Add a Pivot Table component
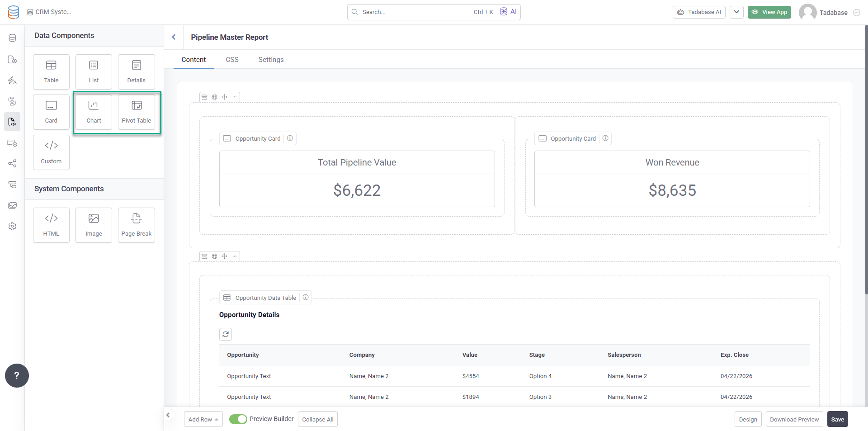This screenshot has height=431, width=868. (136, 112)
